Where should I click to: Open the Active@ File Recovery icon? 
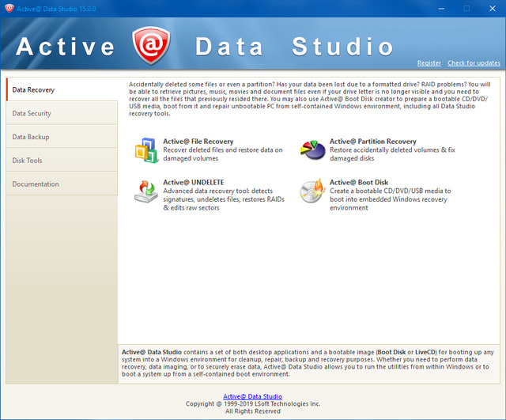(146, 150)
